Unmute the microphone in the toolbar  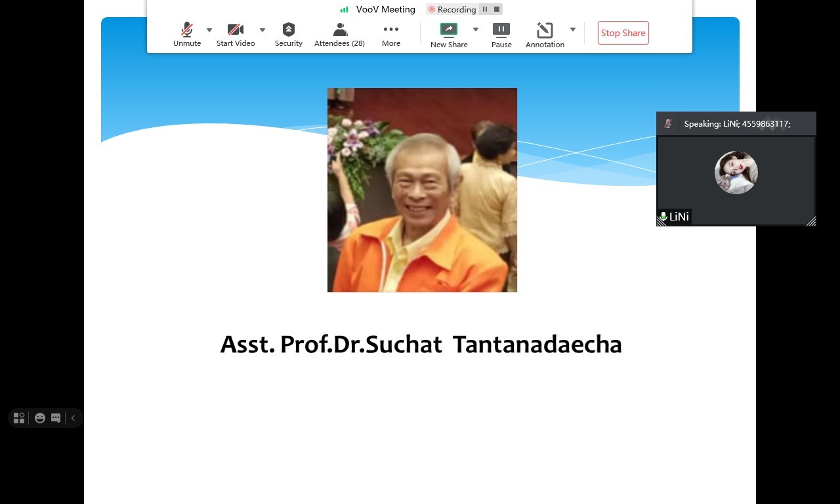coord(187,34)
